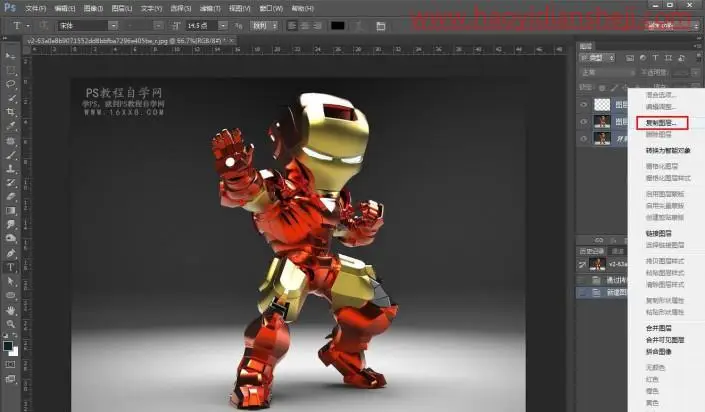Viewport: 705px width, 412px height.
Task: Select the Path Selection tool
Action: click(10, 282)
